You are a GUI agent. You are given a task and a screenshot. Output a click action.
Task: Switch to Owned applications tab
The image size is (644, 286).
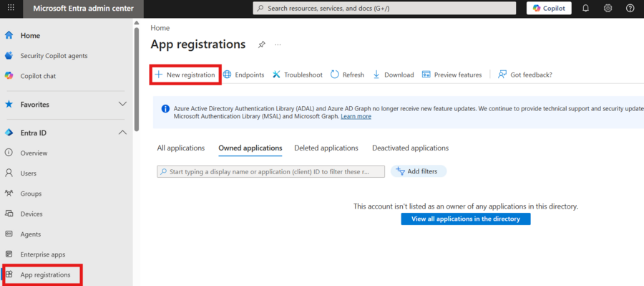click(x=250, y=148)
